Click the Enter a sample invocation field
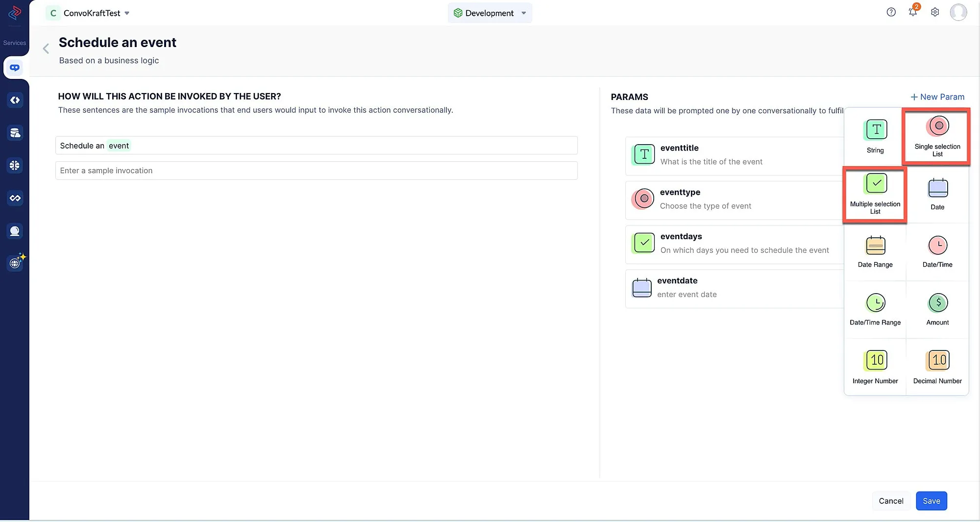Screen dimensions: 980x522 pyautogui.click(x=316, y=171)
